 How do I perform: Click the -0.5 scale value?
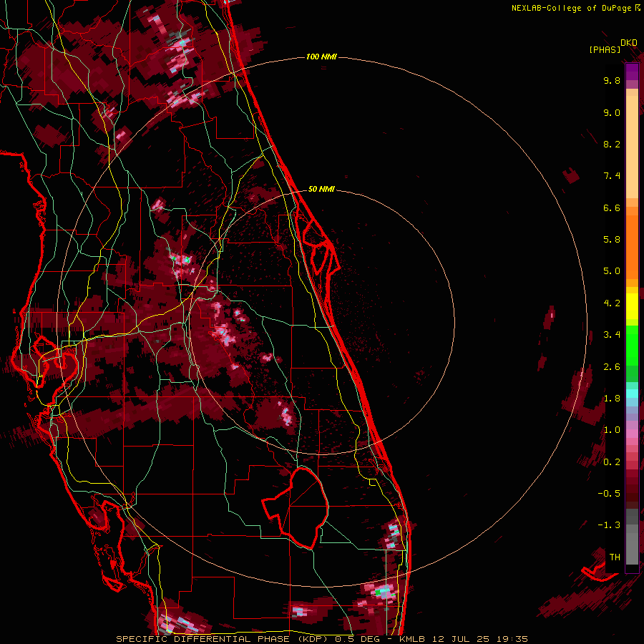tap(609, 494)
